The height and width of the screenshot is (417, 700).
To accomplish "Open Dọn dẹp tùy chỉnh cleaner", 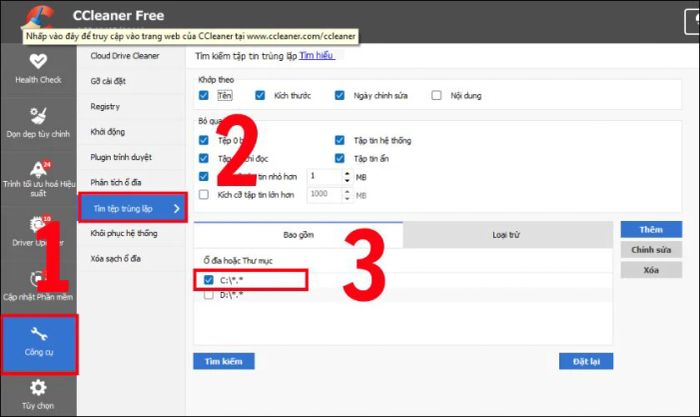I will [x=38, y=123].
